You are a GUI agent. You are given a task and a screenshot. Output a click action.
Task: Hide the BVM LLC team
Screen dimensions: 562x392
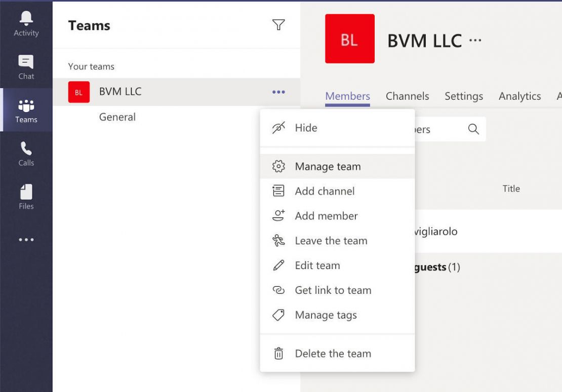306,127
